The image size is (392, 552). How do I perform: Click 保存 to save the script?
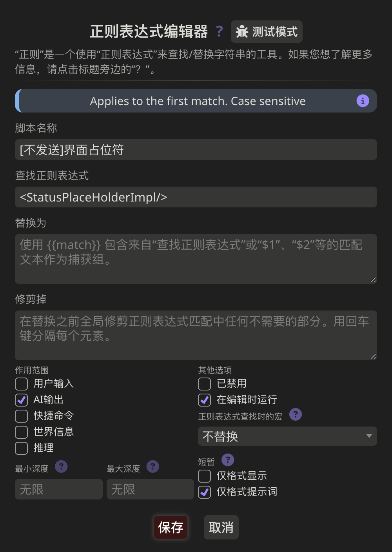[171, 527]
